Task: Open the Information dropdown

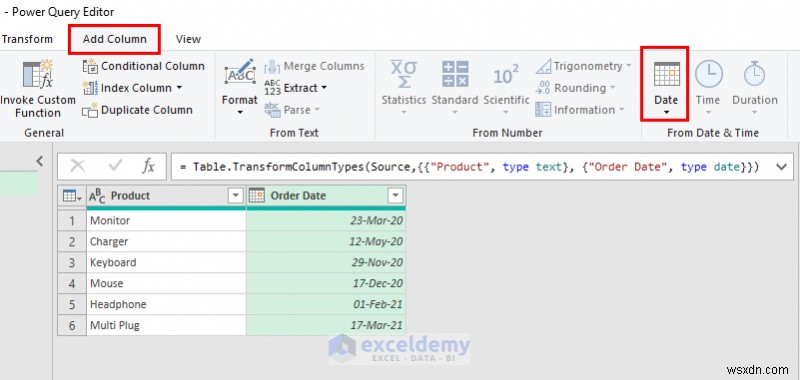Action: tap(580, 110)
